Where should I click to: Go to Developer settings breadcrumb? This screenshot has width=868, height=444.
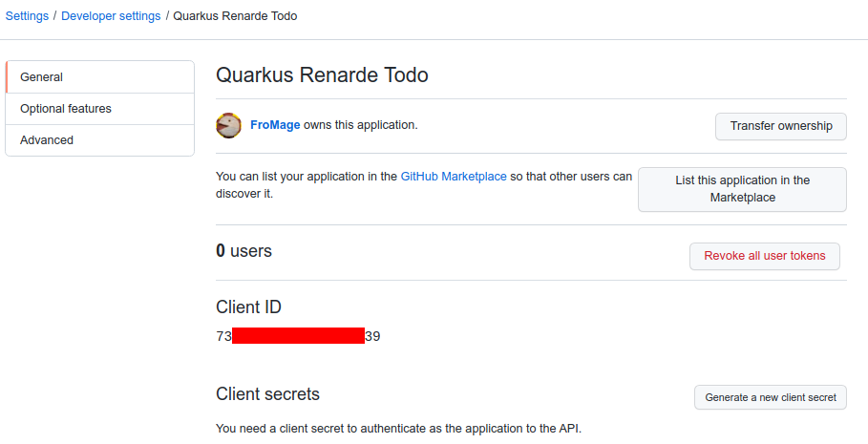click(x=111, y=16)
